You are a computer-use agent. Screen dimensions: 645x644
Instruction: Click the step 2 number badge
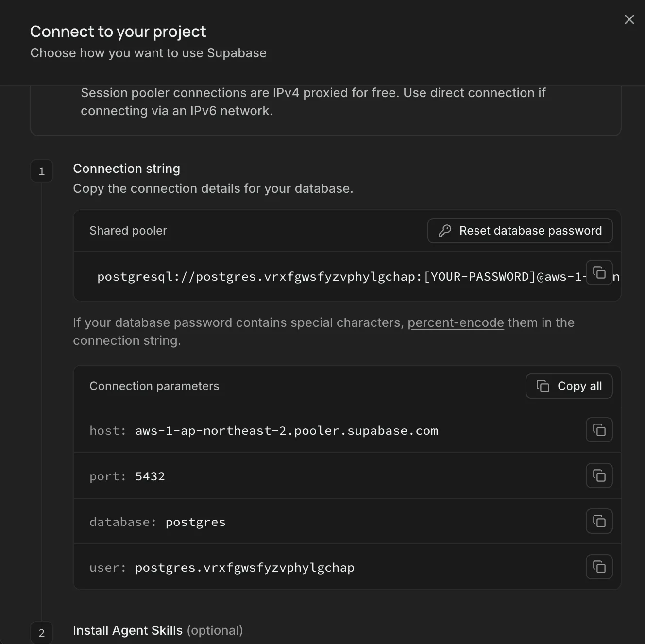tap(42, 632)
